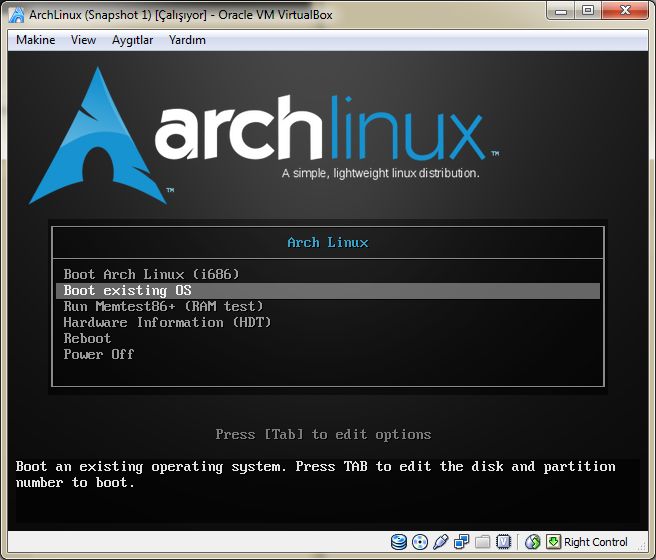656x560 pixels.
Task: Open the View menu
Action: tap(83, 40)
